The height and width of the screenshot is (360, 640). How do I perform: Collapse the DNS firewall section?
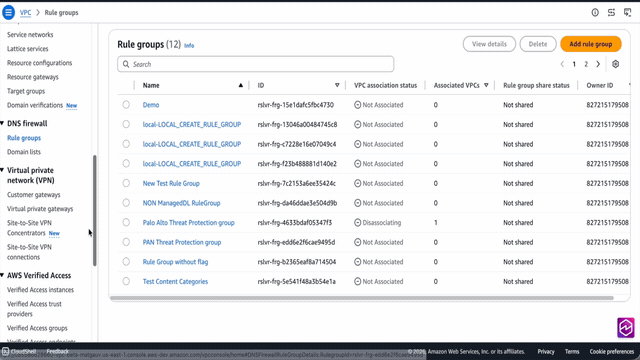[2, 123]
